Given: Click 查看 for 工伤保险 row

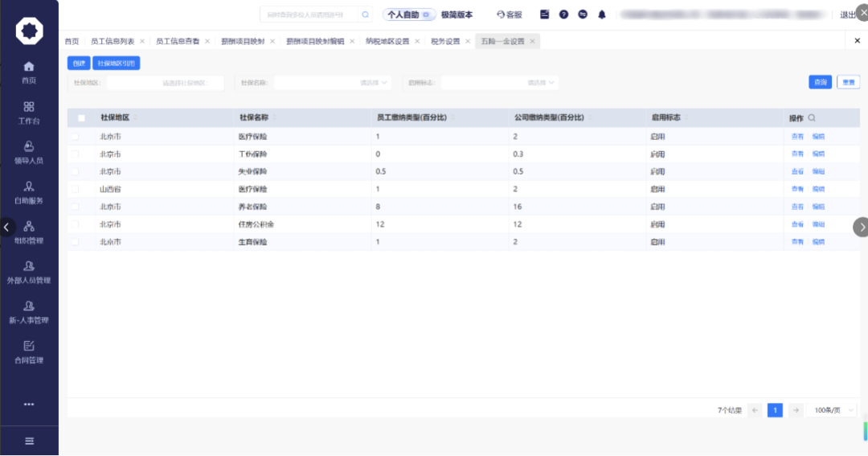Looking at the screenshot, I should click(797, 154).
